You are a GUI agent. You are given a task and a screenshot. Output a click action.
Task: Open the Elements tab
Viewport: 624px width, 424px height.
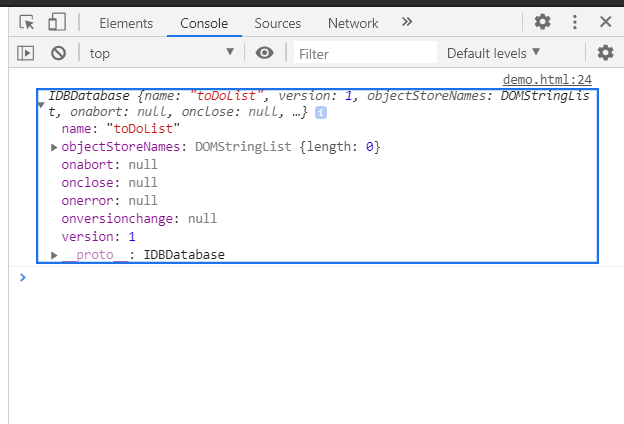tap(126, 23)
